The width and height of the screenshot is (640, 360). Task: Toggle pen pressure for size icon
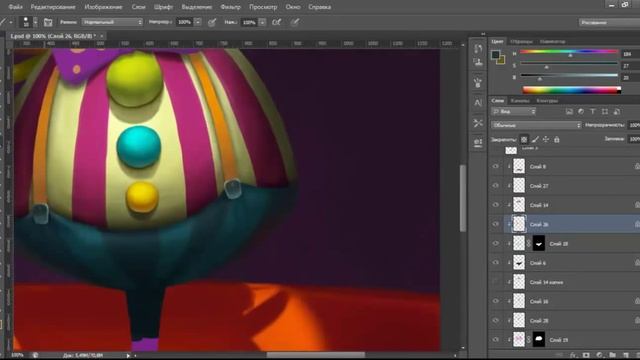pyautogui.click(x=295, y=22)
